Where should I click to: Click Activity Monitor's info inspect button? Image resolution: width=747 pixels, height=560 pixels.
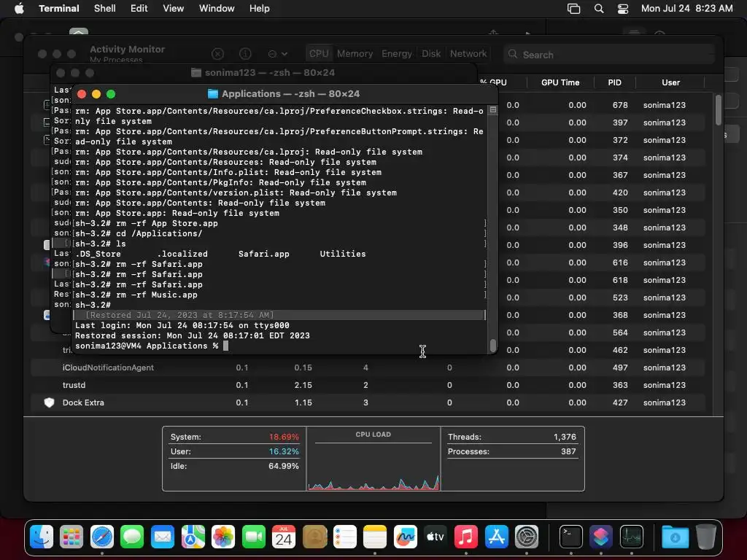click(x=245, y=54)
